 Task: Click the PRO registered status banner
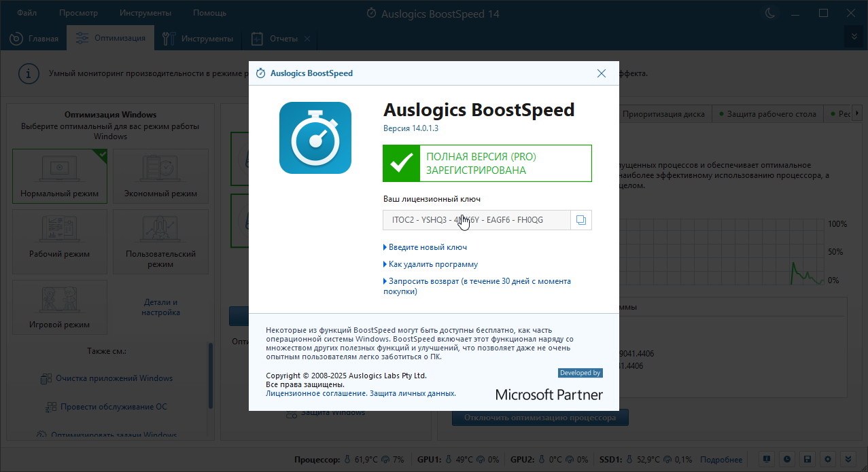pos(487,163)
